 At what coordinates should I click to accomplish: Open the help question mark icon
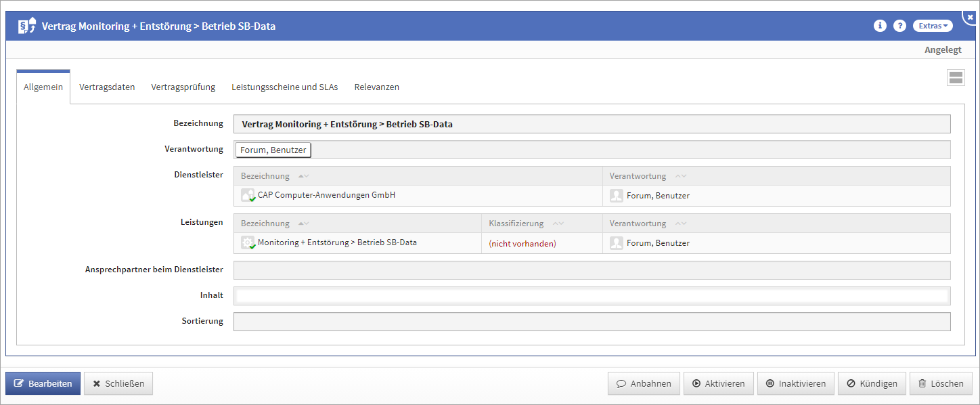[x=899, y=26]
